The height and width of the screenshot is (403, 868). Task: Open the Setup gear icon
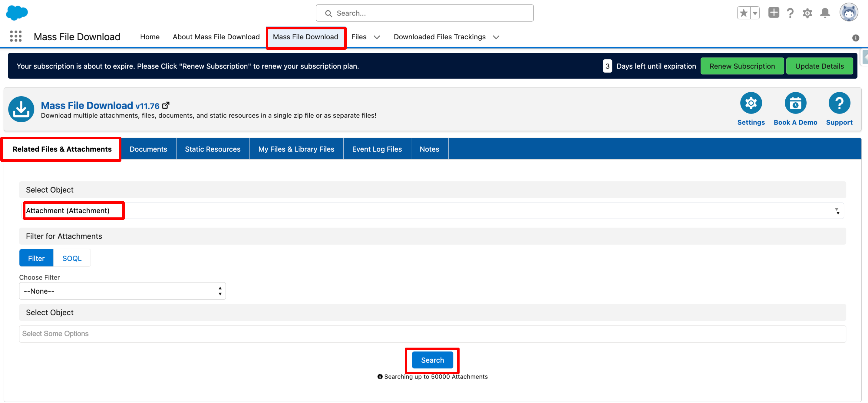click(807, 13)
